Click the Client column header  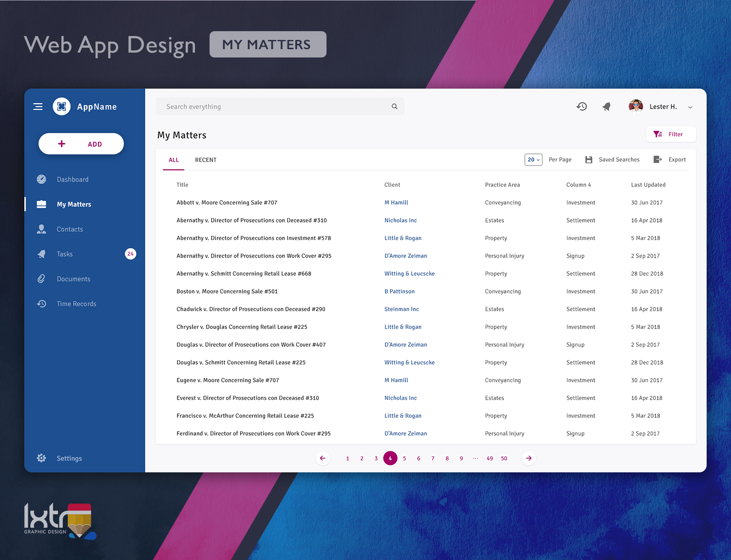coord(392,185)
